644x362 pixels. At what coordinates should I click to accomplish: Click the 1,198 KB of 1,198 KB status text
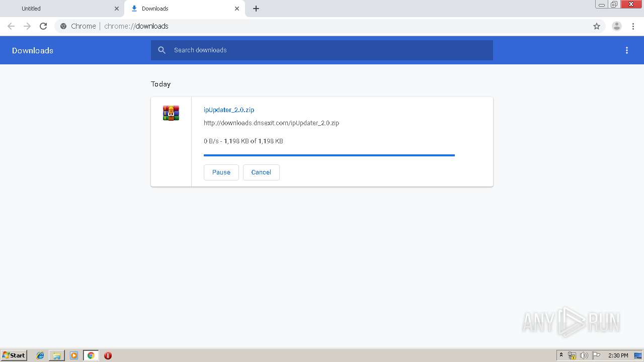point(254,141)
